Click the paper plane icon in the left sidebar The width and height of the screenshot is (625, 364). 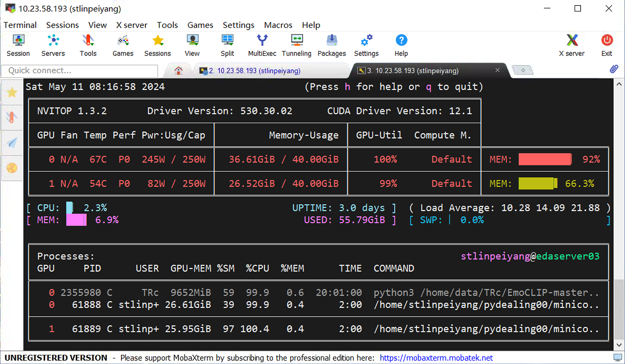point(12,143)
